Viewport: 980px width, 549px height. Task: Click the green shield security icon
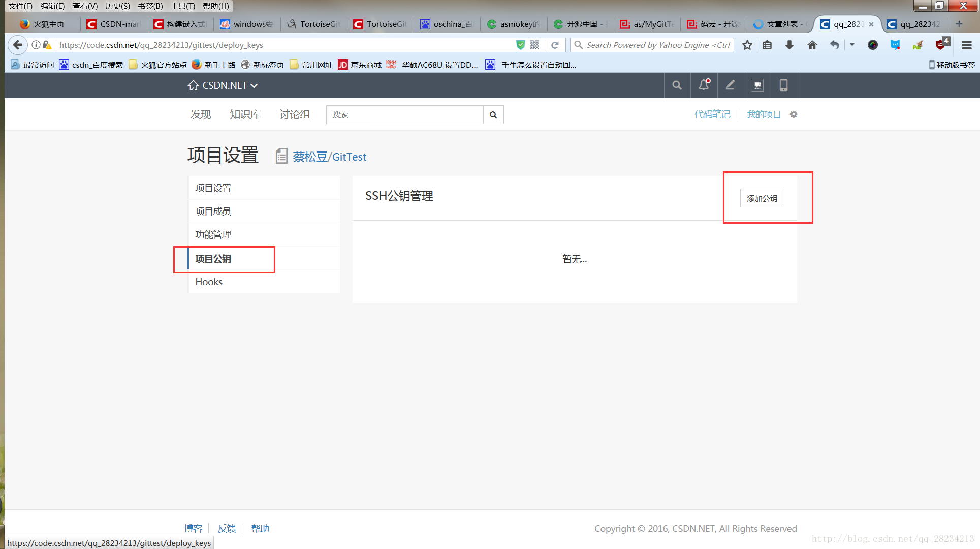(x=520, y=45)
